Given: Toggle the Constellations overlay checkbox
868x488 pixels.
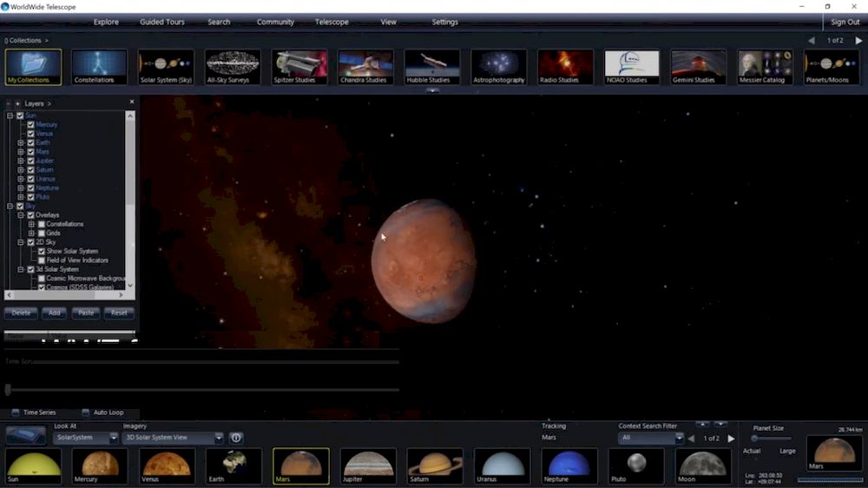Looking at the screenshot, I should (42, 224).
